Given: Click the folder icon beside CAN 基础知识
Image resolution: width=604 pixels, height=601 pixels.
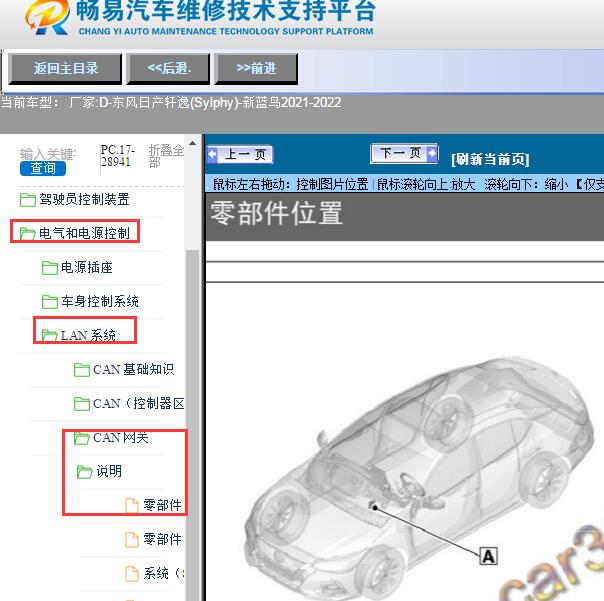Looking at the screenshot, I should pyautogui.click(x=82, y=369).
